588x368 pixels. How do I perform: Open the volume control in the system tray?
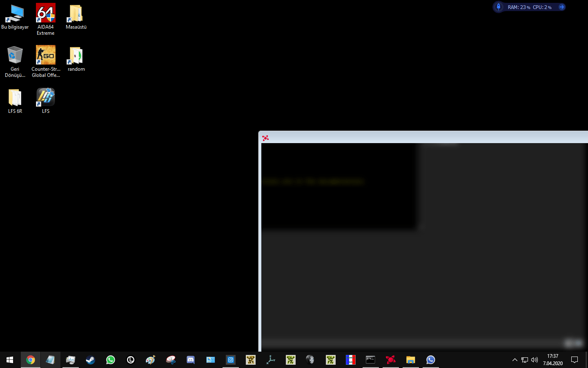535,360
